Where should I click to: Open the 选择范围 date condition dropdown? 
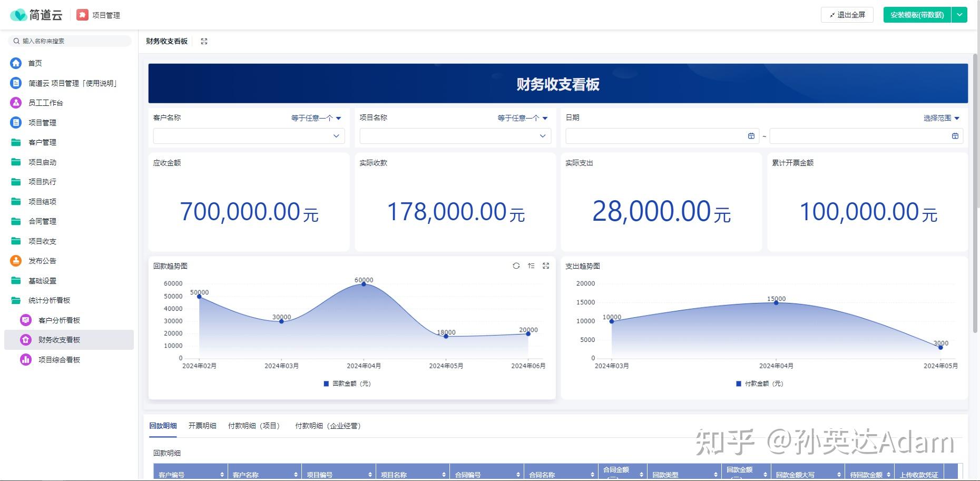(x=941, y=118)
